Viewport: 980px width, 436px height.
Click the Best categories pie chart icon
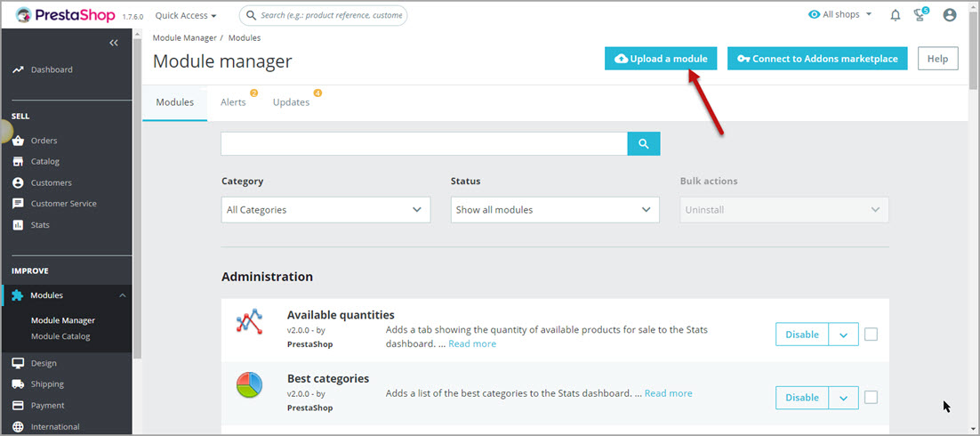tap(249, 385)
